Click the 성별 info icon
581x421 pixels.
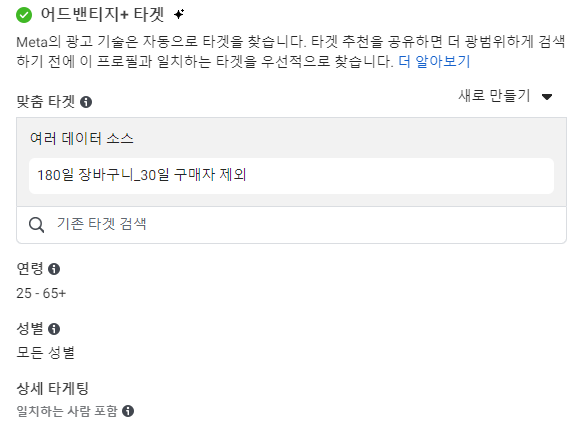coord(54,329)
